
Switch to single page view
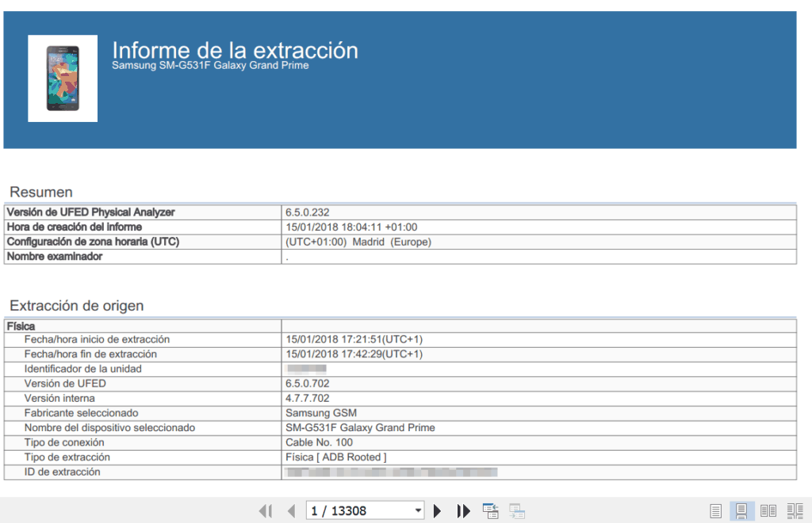click(x=716, y=511)
